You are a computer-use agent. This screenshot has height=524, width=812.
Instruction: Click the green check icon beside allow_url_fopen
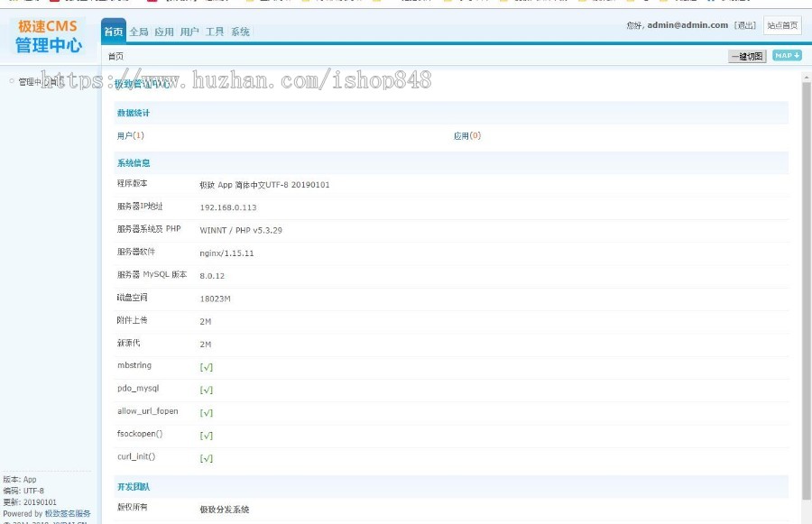[x=205, y=412]
